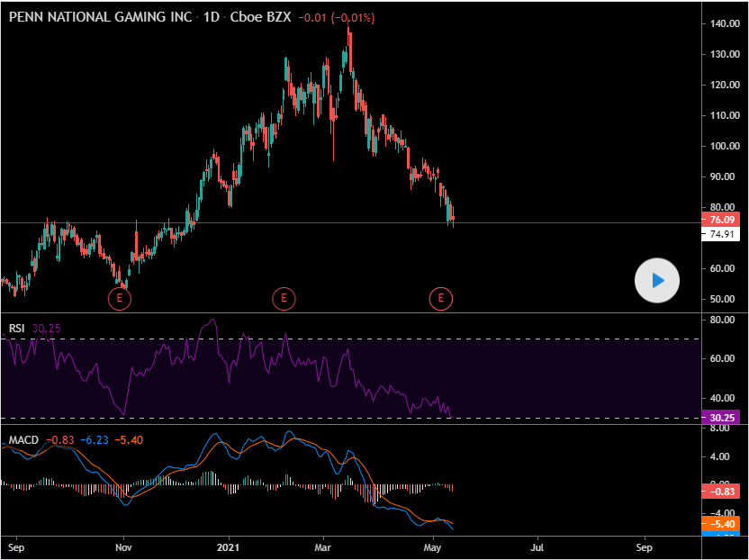Viewport: 749px width, 560px height.
Task: Click the orange -5.40 signal axis tag
Action: [722, 523]
